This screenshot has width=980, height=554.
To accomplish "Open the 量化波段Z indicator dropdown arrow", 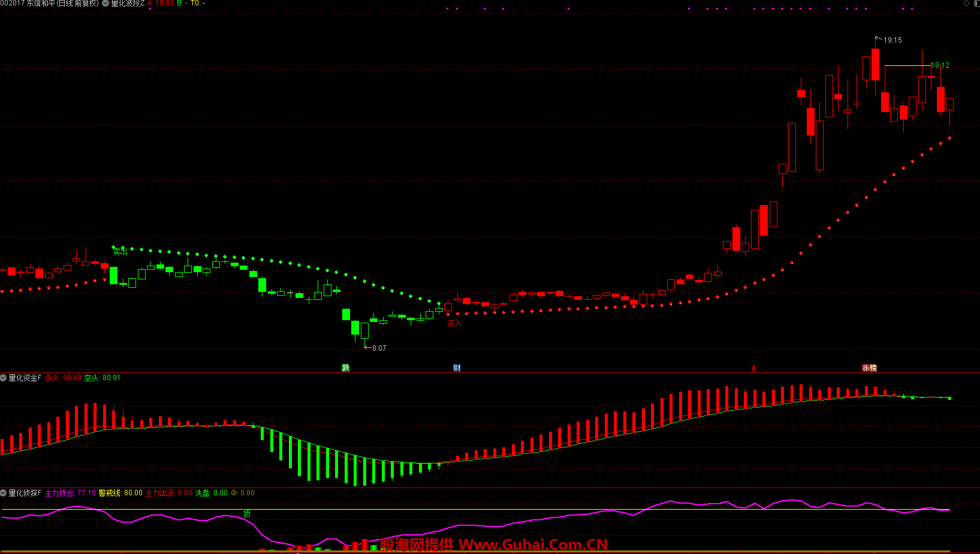I will point(106,3).
